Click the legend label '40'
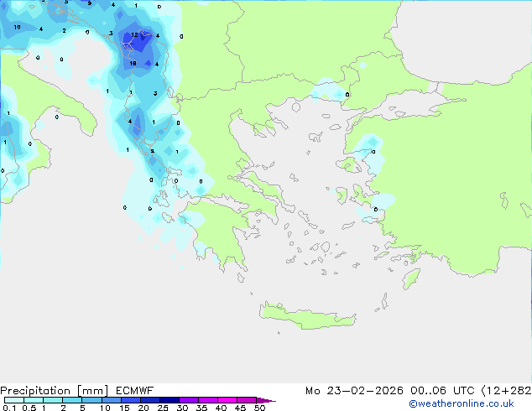 point(221,408)
